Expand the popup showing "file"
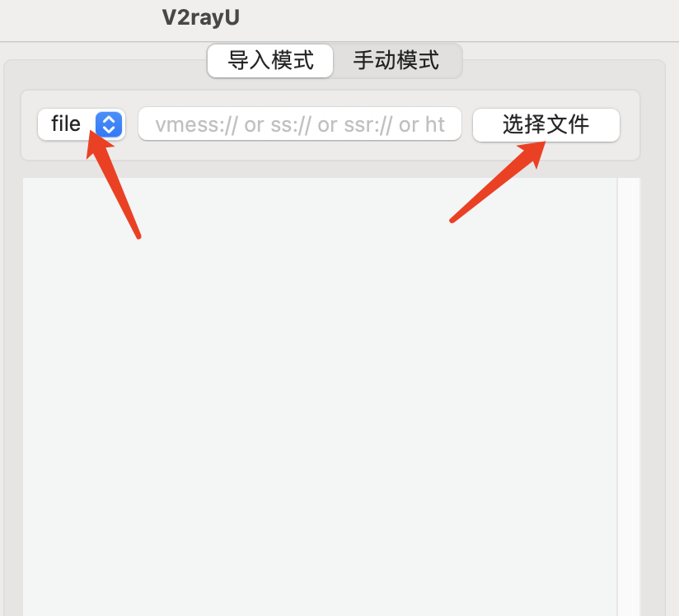679x616 pixels. pyautogui.click(x=82, y=124)
